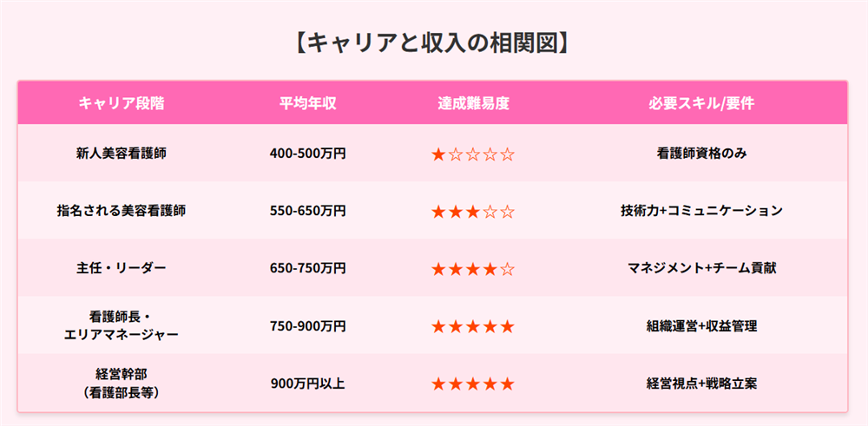Click the star rating for 新人美容看護師
868x426 pixels.
(x=473, y=154)
